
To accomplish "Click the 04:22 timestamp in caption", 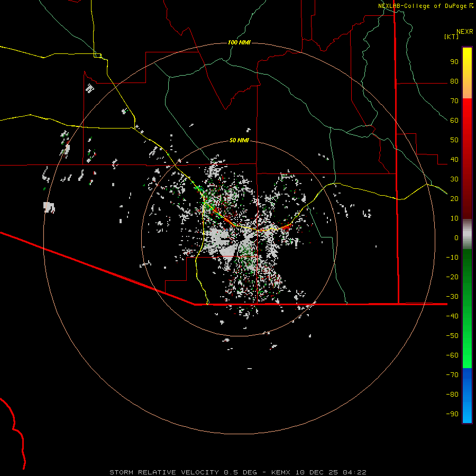I will [x=354, y=472].
